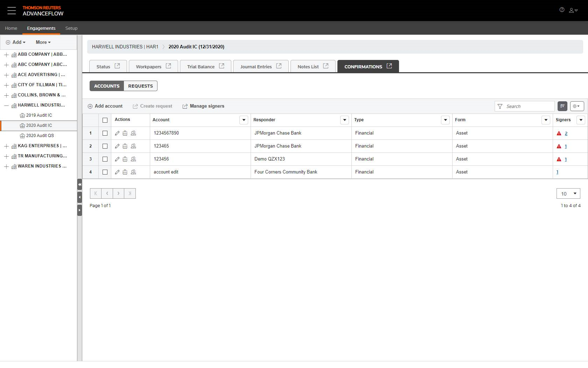Switch to the Requests tab
Screen dimensions: 588x368
coord(140,86)
